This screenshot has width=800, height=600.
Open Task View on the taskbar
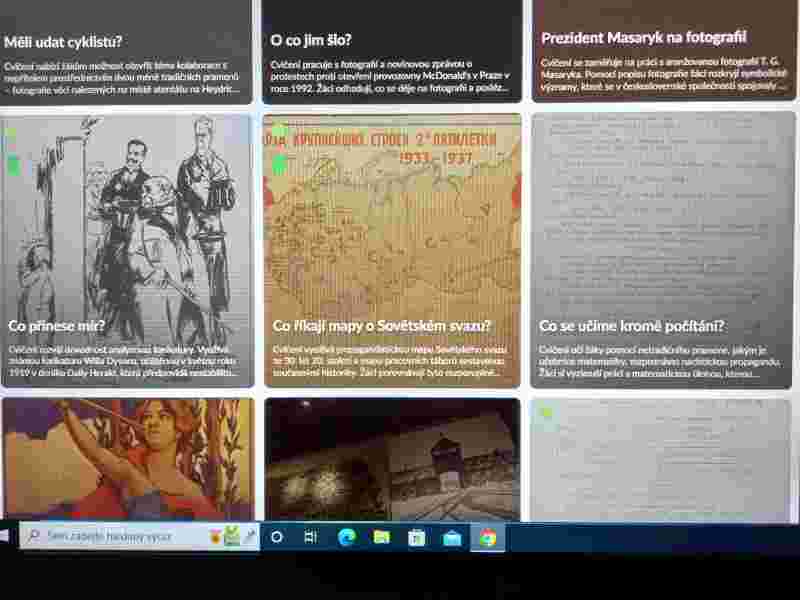[311, 537]
